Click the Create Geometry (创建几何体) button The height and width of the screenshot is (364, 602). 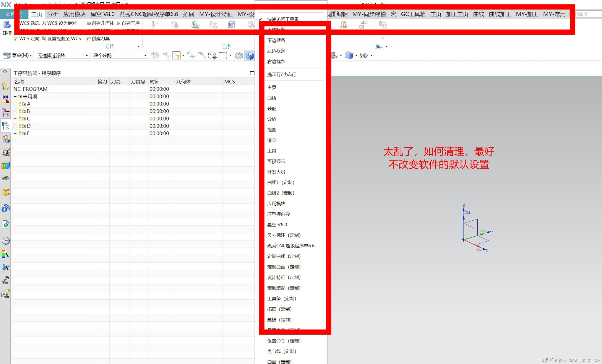[100, 23]
